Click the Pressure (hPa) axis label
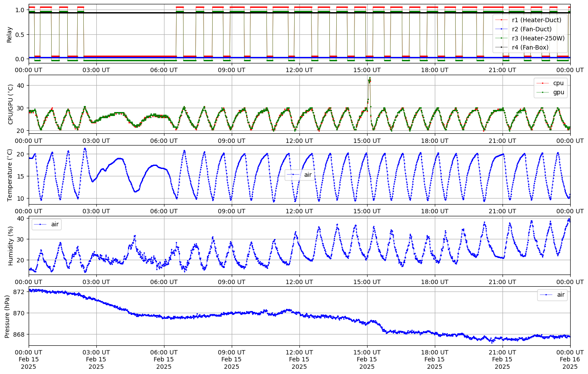The height and width of the screenshot is (374, 588). click(x=7, y=316)
